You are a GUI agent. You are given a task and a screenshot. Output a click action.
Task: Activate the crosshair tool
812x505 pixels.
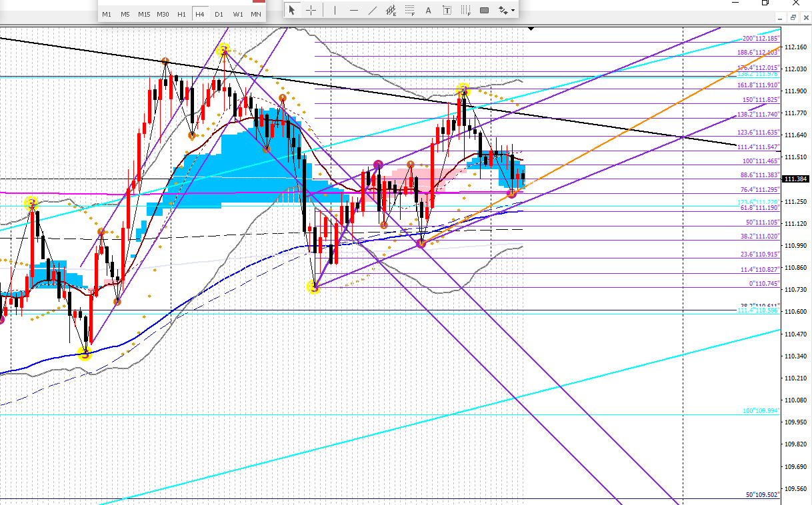pos(311,10)
